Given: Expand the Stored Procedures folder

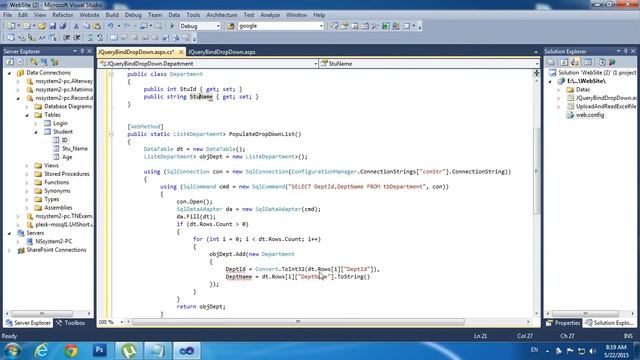Looking at the screenshot, I should [27, 174].
